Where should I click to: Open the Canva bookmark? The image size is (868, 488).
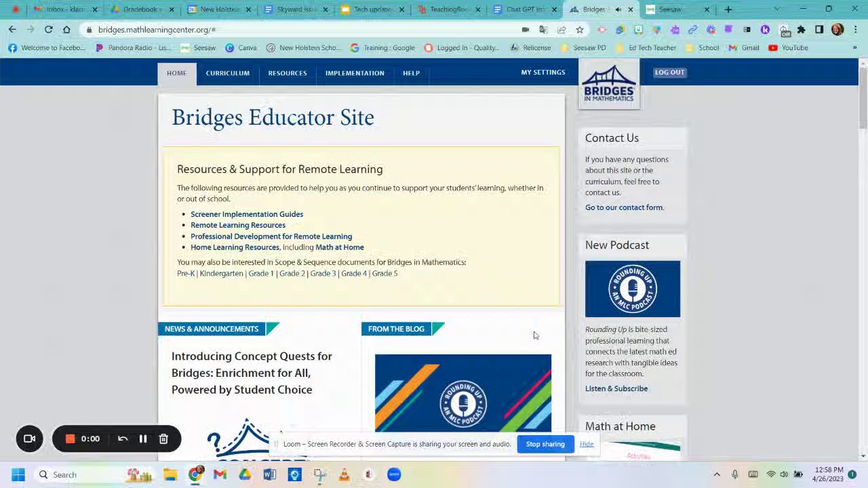click(241, 47)
